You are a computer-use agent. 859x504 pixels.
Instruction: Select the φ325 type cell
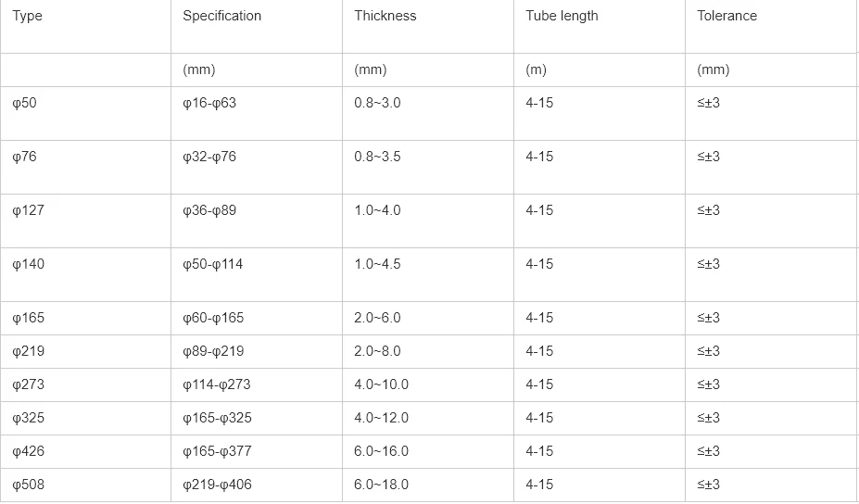28,418
